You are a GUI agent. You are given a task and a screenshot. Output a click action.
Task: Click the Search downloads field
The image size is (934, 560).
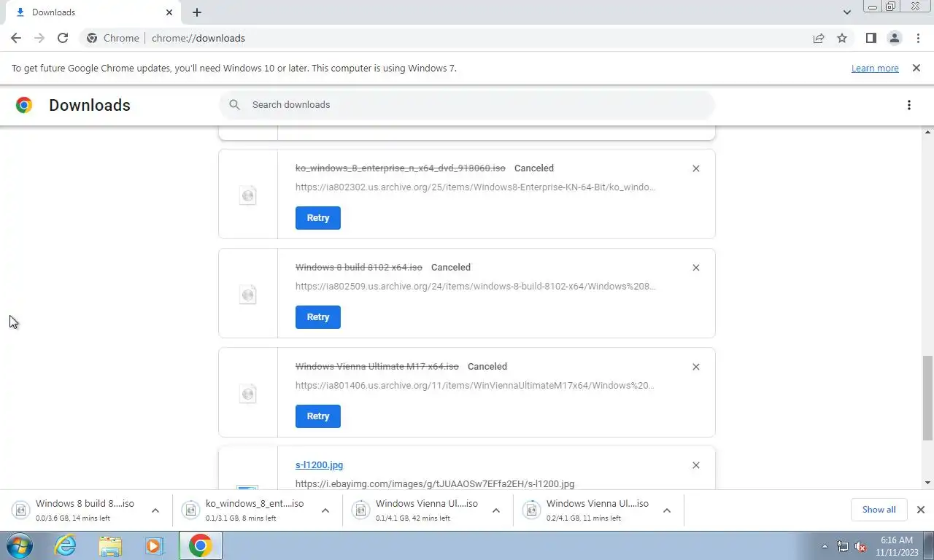point(467,105)
